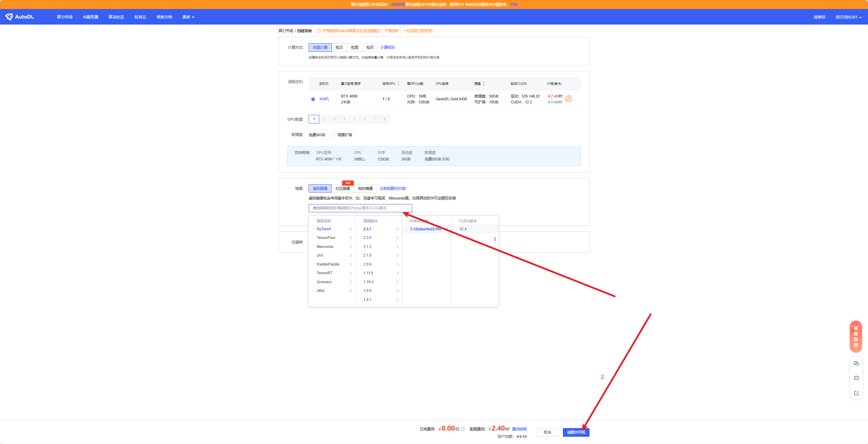Screen dimensions: 868x444
Task: Select framework version 1.10.0
Action: [379, 282]
